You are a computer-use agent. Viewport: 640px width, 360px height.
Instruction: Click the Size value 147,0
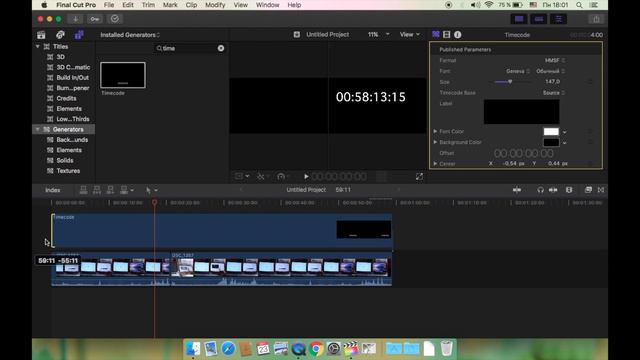click(553, 82)
